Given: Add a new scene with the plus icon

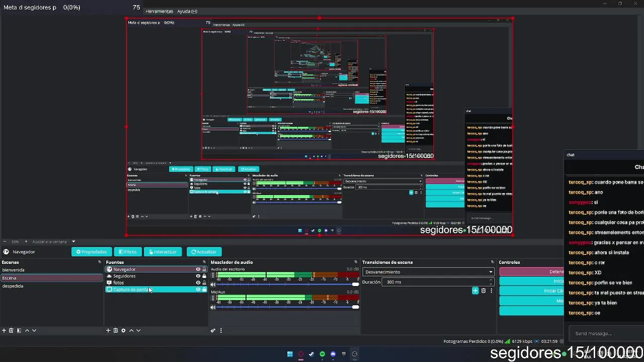Looking at the screenshot, I should coord(4,330).
